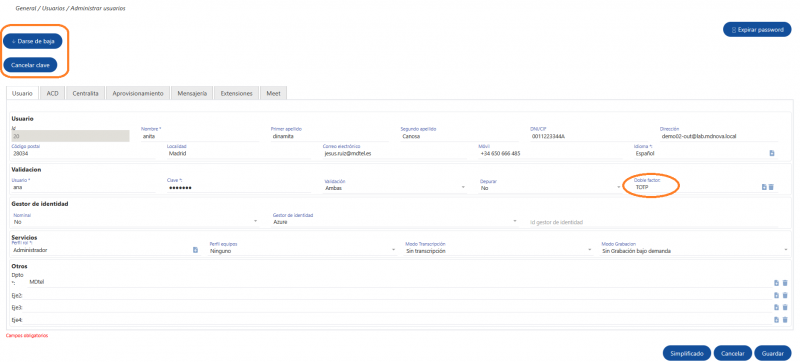The width and height of the screenshot is (800, 362).
Task: Click the document icon on the Dpto row
Action: (x=776, y=282)
